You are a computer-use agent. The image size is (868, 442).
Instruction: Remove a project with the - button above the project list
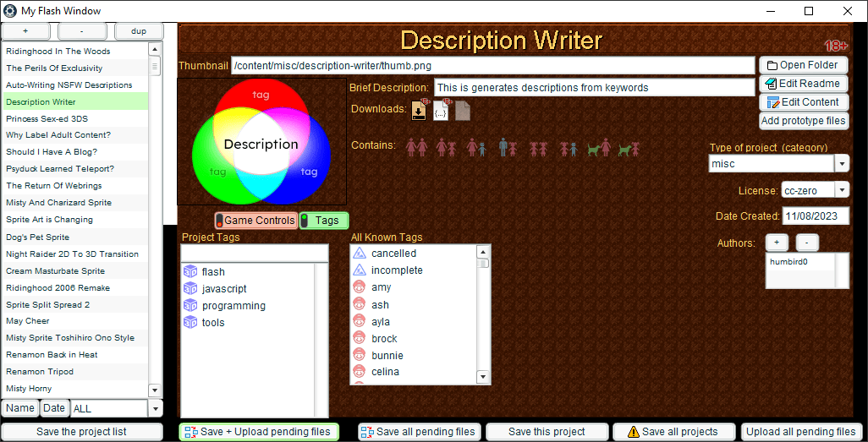[82, 31]
